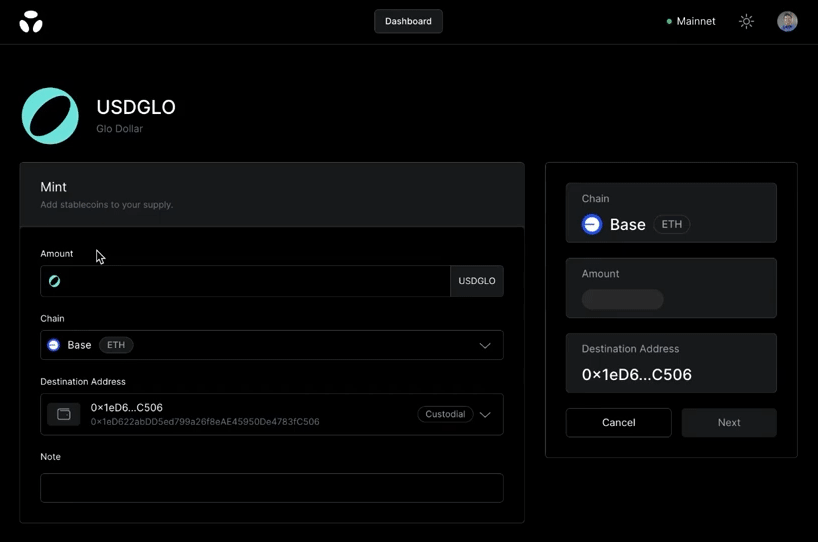Click the green Mainnet status indicator
This screenshot has height=542, width=818.
669,21
